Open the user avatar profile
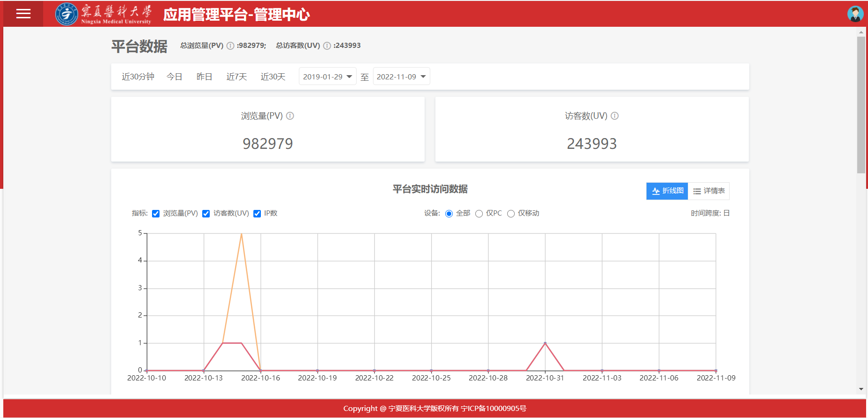868x418 pixels. click(x=855, y=14)
